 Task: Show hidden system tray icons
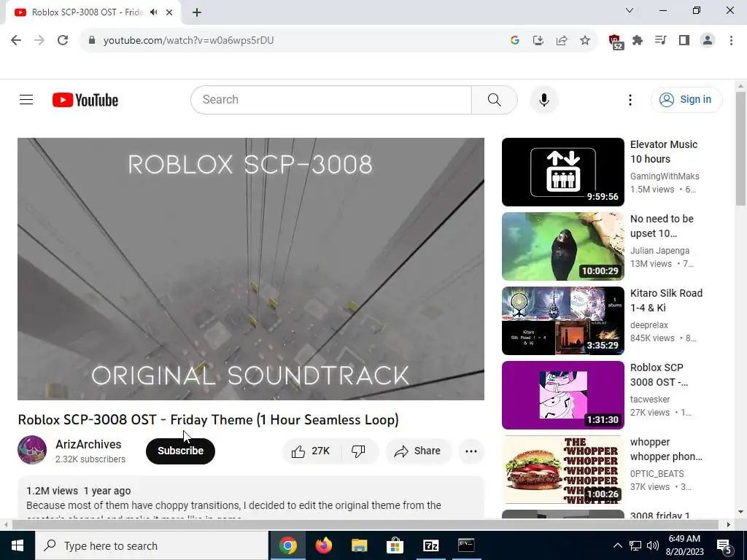click(x=617, y=545)
